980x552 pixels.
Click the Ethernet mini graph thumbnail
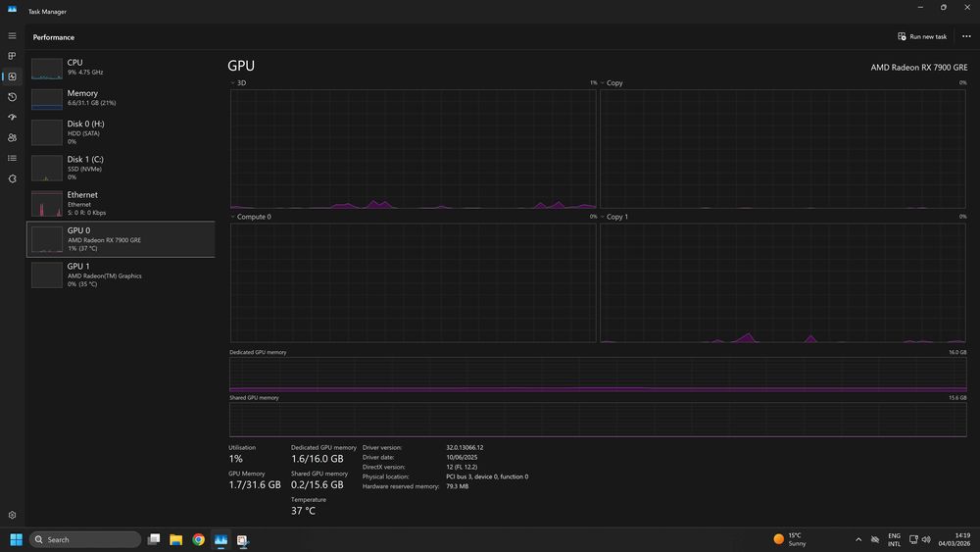[47, 204]
